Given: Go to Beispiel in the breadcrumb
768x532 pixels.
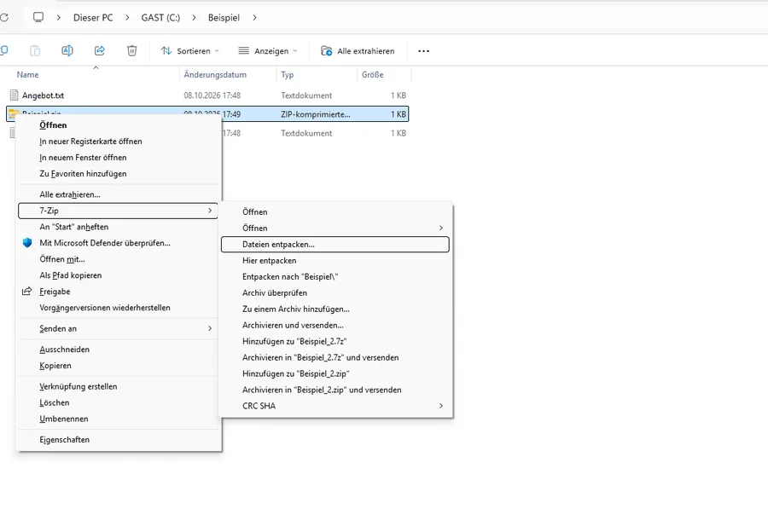Looking at the screenshot, I should [224, 18].
